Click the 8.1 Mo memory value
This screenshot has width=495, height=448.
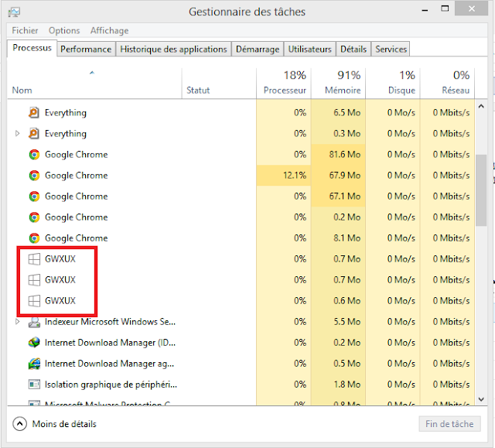(x=347, y=238)
